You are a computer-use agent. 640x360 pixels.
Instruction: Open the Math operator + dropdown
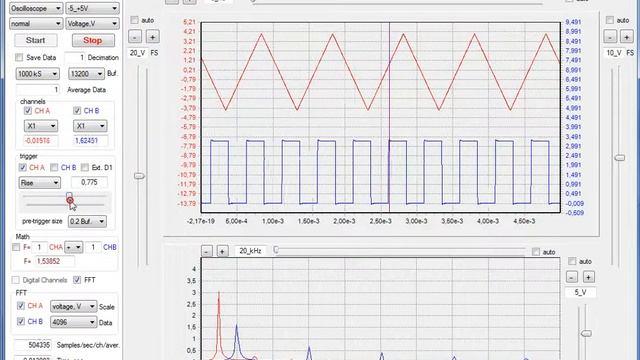pyautogui.click(x=74, y=247)
